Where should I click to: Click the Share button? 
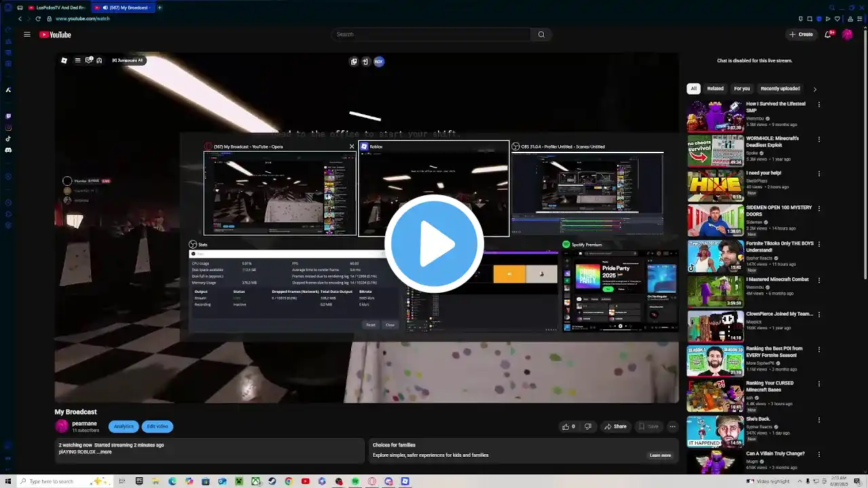(x=616, y=426)
